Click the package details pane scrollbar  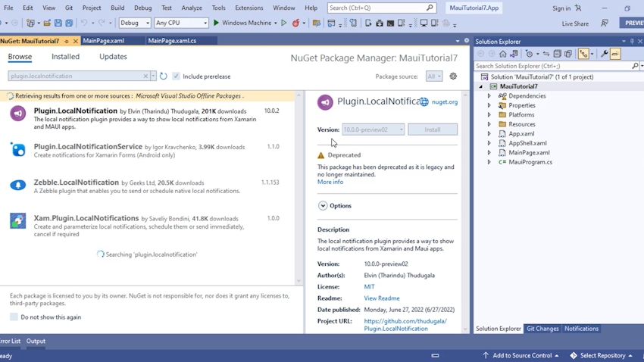pyautogui.click(x=465, y=212)
